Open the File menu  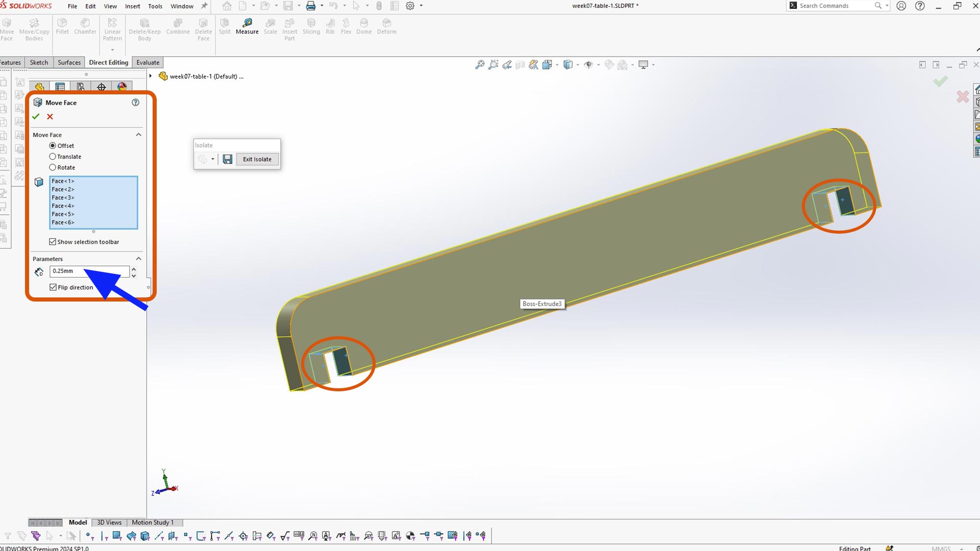point(72,6)
